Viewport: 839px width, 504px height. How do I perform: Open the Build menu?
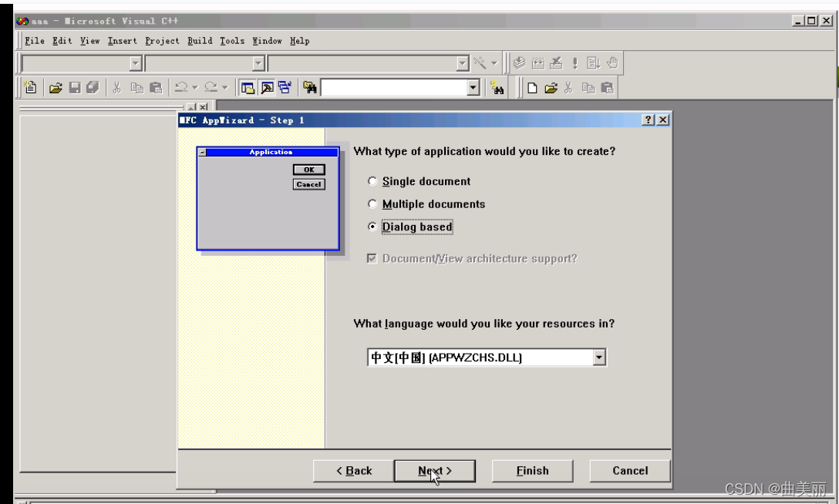pos(200,41)
